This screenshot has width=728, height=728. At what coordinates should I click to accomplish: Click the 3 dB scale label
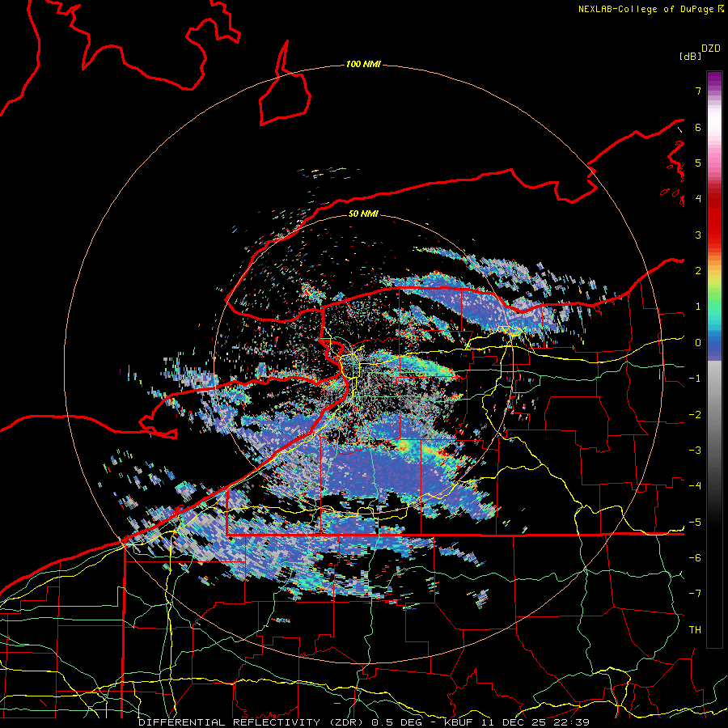(x=698, y=235)
